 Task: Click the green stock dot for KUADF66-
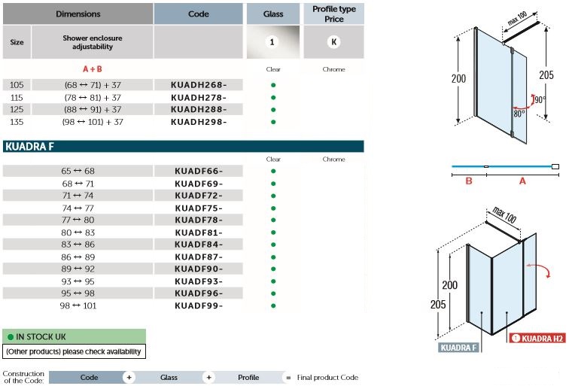coord(273,171)
